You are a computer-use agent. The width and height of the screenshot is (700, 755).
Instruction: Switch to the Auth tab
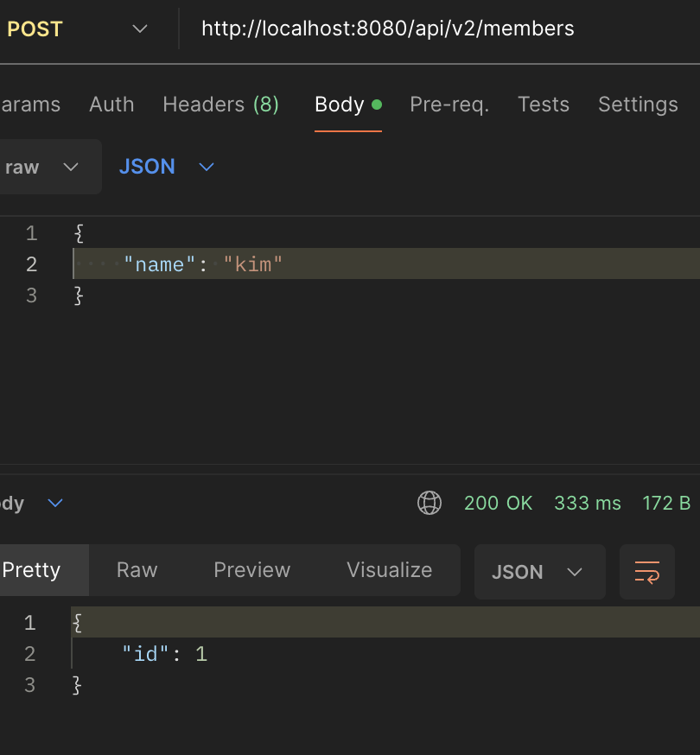pyautogui.click(x=111, y=105)
